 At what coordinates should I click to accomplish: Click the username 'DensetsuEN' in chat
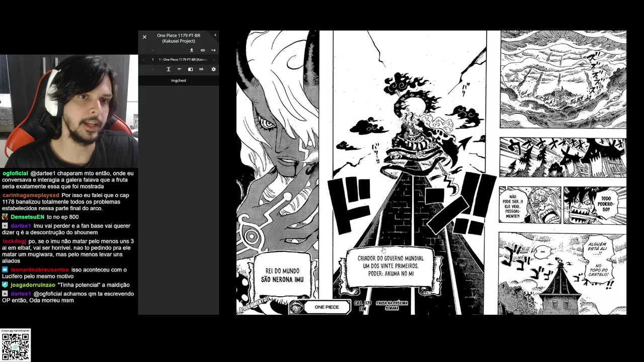click(x=27, y=217)
